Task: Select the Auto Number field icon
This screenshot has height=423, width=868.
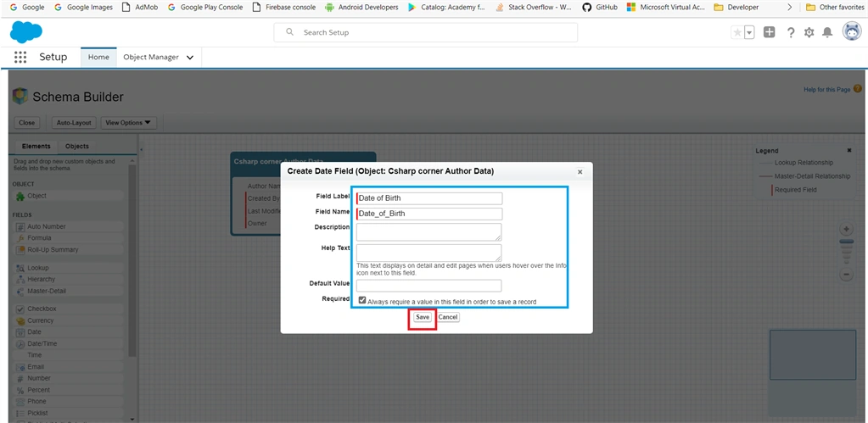Action: click(x=20, y=226)
